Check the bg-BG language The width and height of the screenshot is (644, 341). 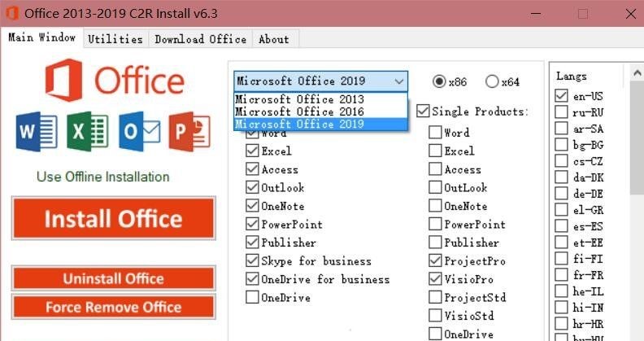(x=561, y=145)
